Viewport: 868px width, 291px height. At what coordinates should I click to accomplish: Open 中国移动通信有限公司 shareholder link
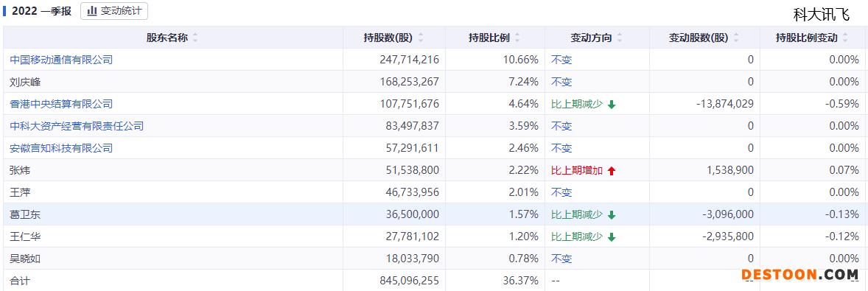click(61, 60)
